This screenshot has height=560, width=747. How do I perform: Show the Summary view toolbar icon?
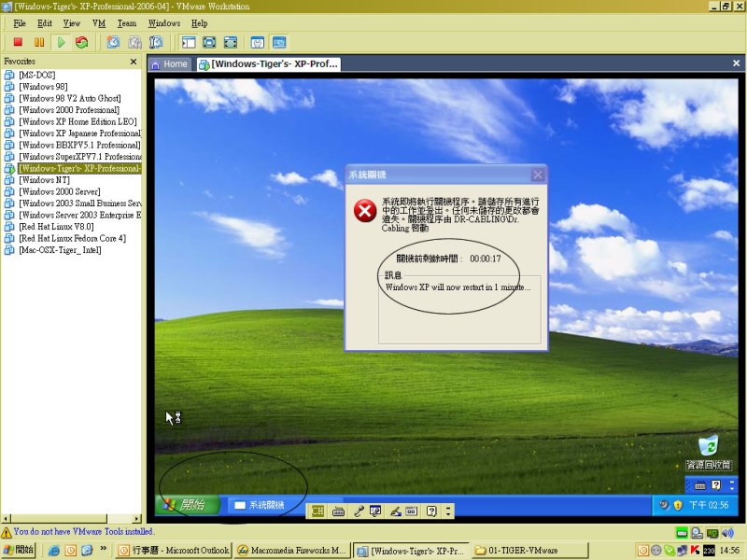(258, 42)
